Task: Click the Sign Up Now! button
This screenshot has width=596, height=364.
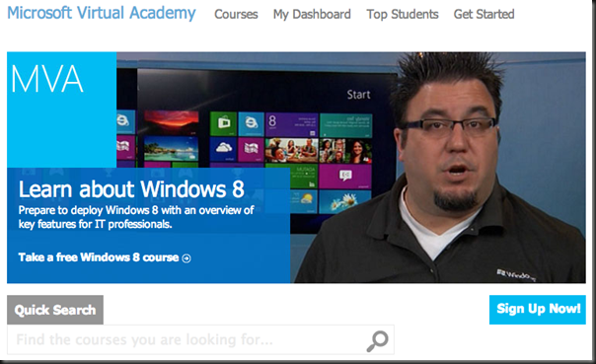Action: pos(538,310)
